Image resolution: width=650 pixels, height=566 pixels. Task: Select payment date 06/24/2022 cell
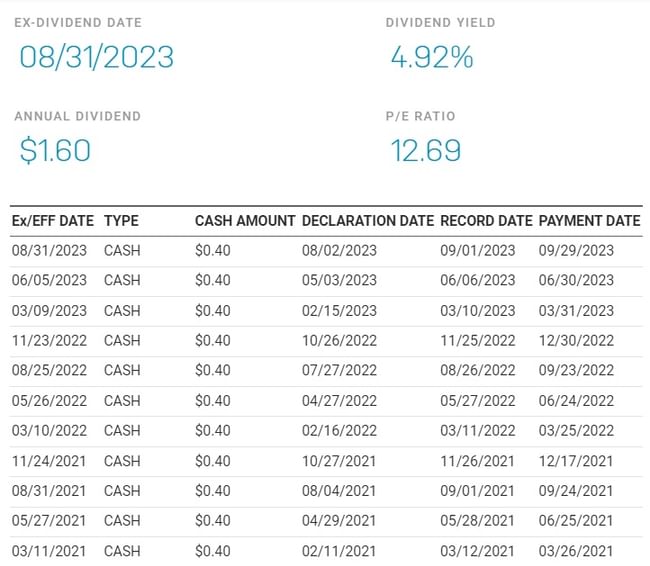(x=576, y=400)
